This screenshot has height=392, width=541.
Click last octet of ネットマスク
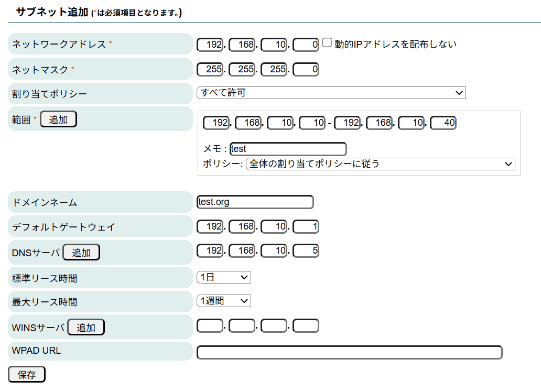pyautogui.click(x=306, y=69)
